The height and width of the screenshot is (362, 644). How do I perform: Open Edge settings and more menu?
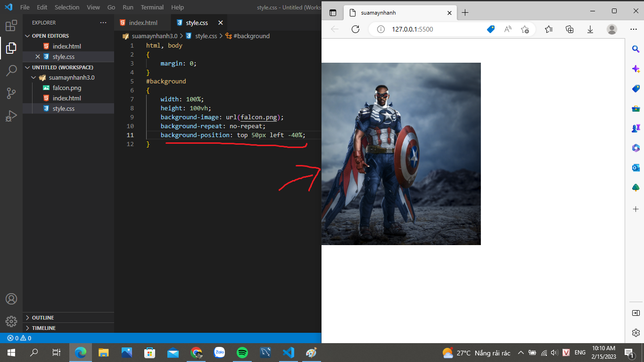point(634,29)
